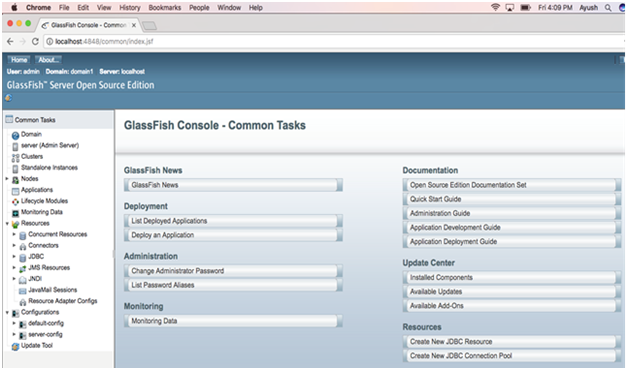Open a new browser tab

pos(149,26)
